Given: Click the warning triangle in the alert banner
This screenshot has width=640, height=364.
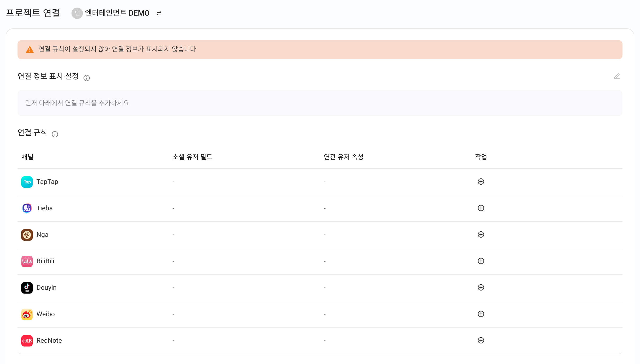Looking at the screenshot, I should [30, 49].
